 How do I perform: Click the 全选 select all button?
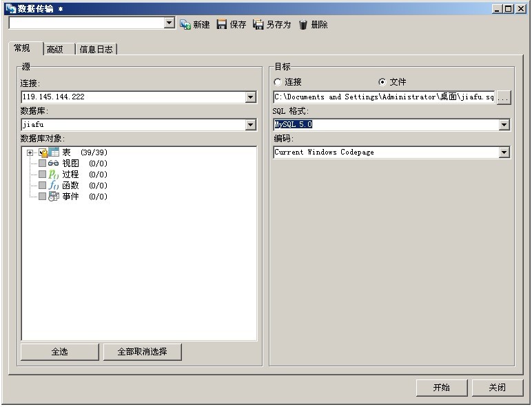60,352
